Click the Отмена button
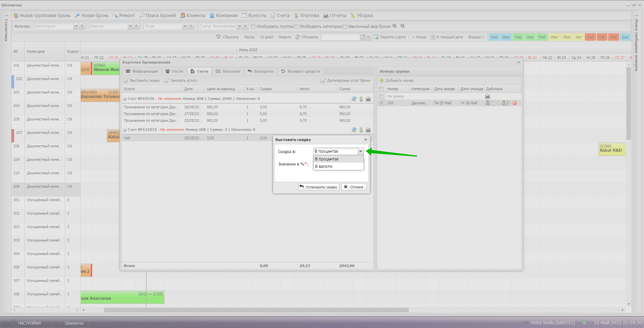The image size is (644, 328). pyautogui.click(x=354, y=187)
